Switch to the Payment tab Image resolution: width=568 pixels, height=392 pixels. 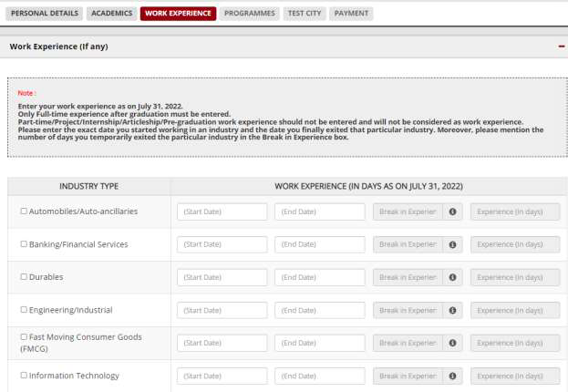pos(351,14)
